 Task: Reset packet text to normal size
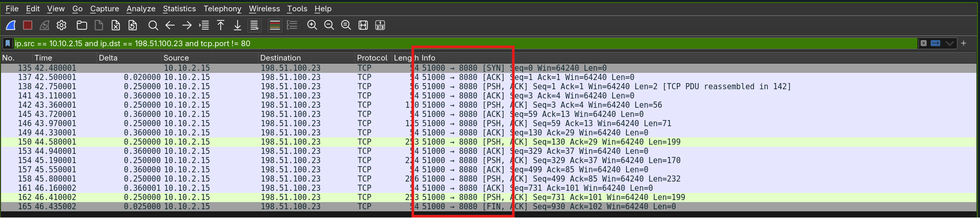click(x=346, y=25)
